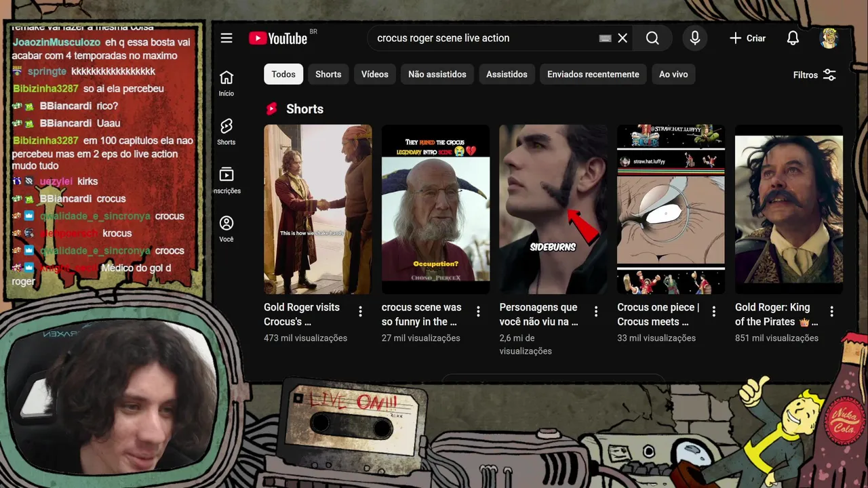
Task: Click chat username JoaozinMusculozo
Action: [56, 42]
